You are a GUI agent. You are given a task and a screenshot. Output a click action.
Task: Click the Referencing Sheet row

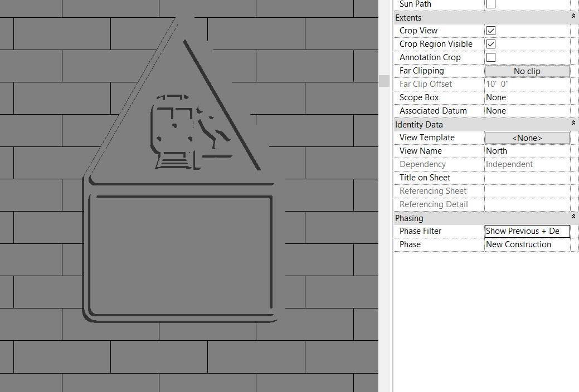[527, 190]
